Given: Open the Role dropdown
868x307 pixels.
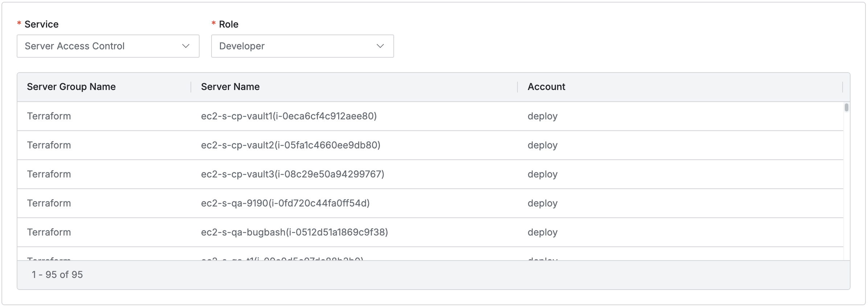Looking at the screenshot, I should (x=302, y=46).
